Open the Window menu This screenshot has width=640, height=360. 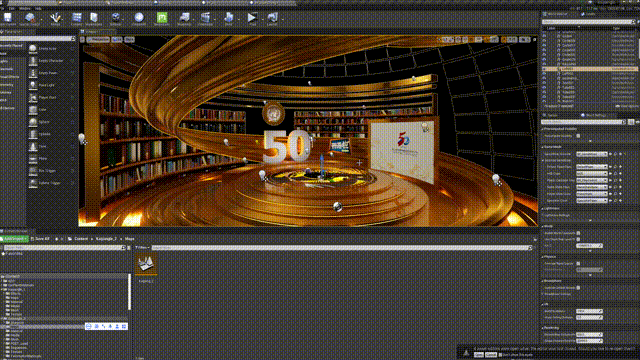point(24,8)
